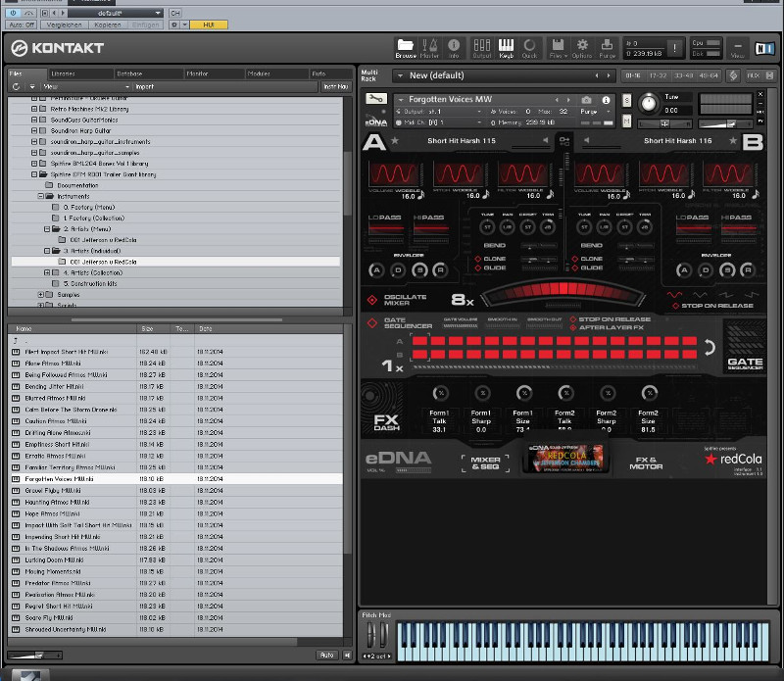Click the Kopieren button
The width and height of the screenshot is (784, 681).
pos(108,24)
